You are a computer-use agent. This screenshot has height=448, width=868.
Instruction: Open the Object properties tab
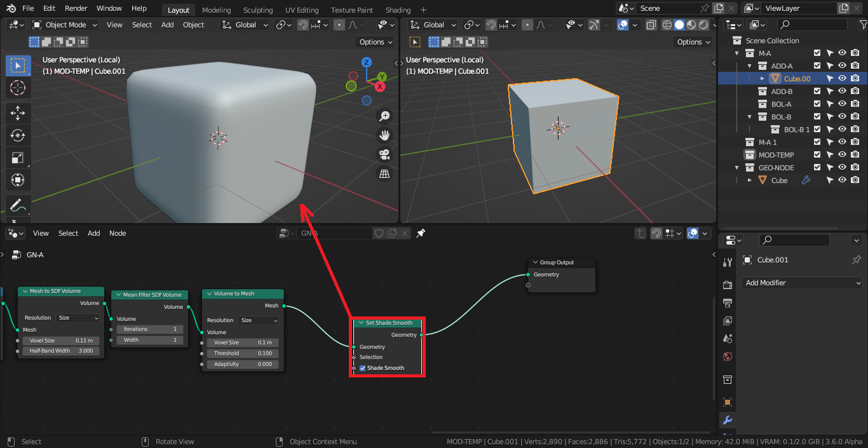(x=728, y=402)
